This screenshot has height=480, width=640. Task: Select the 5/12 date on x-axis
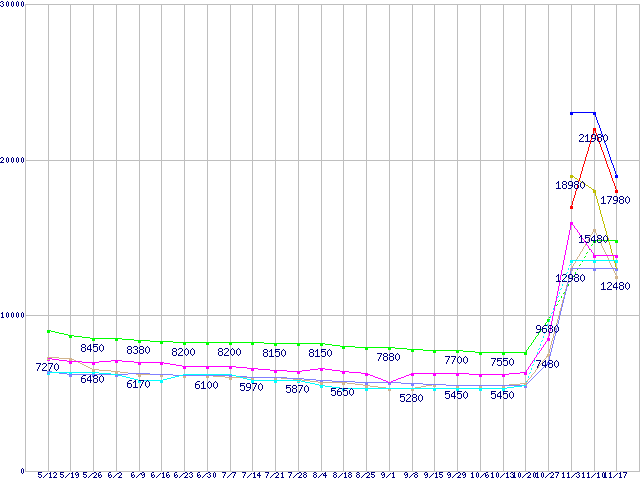[48, 475]
